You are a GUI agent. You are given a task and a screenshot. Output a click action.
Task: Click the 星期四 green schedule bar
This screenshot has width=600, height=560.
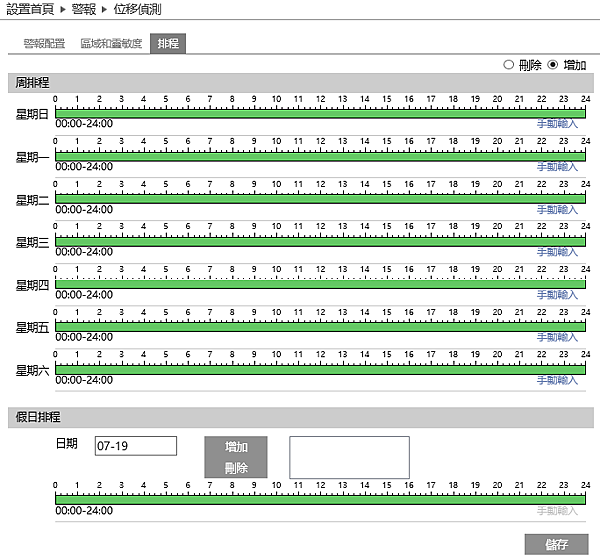(320, 284)
